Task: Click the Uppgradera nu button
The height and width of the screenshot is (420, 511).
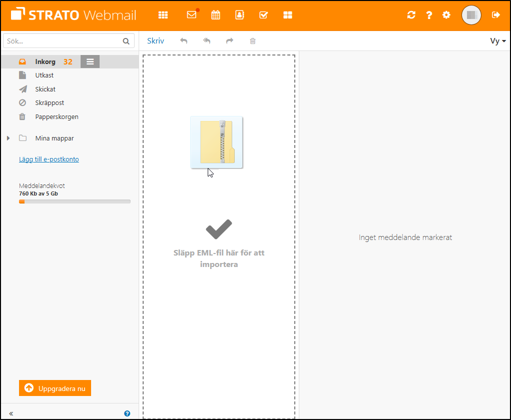Action: point(55,388)
